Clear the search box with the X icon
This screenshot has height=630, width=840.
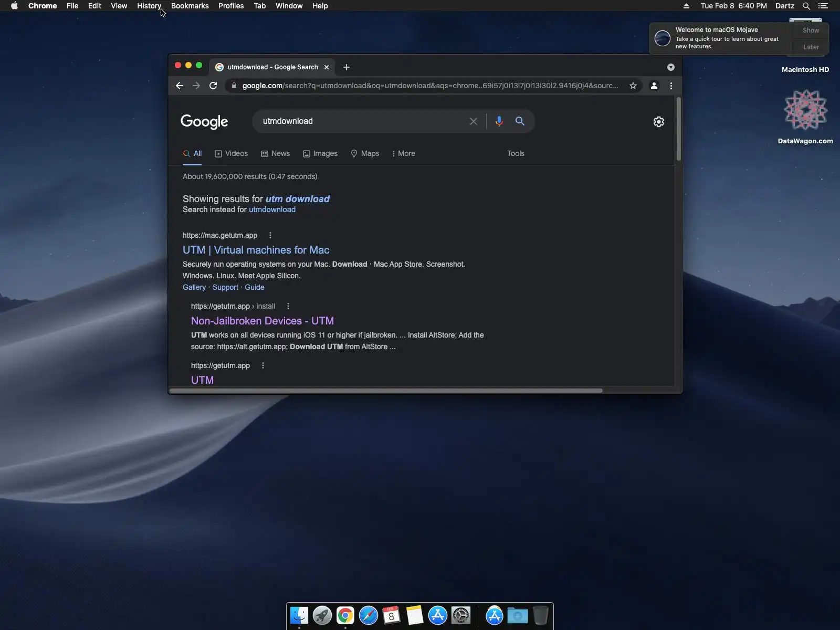click(474, 121)
